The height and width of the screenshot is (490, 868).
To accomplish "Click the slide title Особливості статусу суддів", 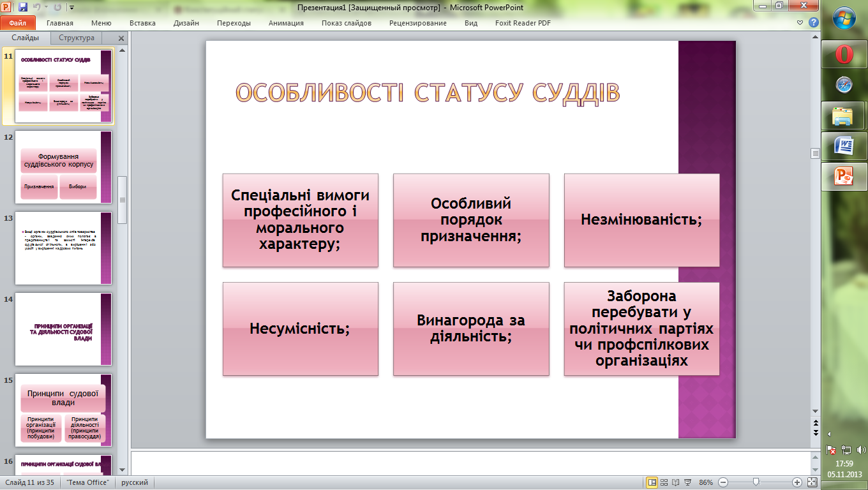I will coord(428,93).
